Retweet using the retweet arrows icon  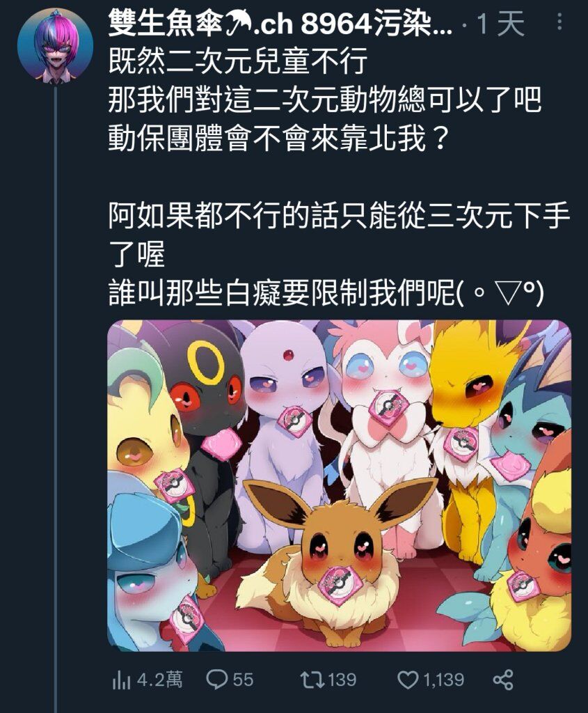pos(312,680)
